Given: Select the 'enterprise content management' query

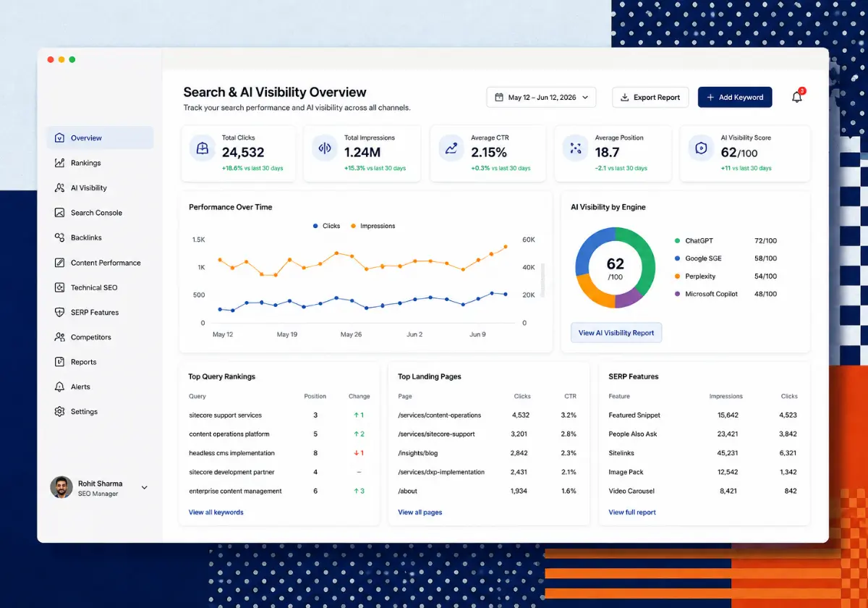Looking at the screenshot, I should 279,491.
